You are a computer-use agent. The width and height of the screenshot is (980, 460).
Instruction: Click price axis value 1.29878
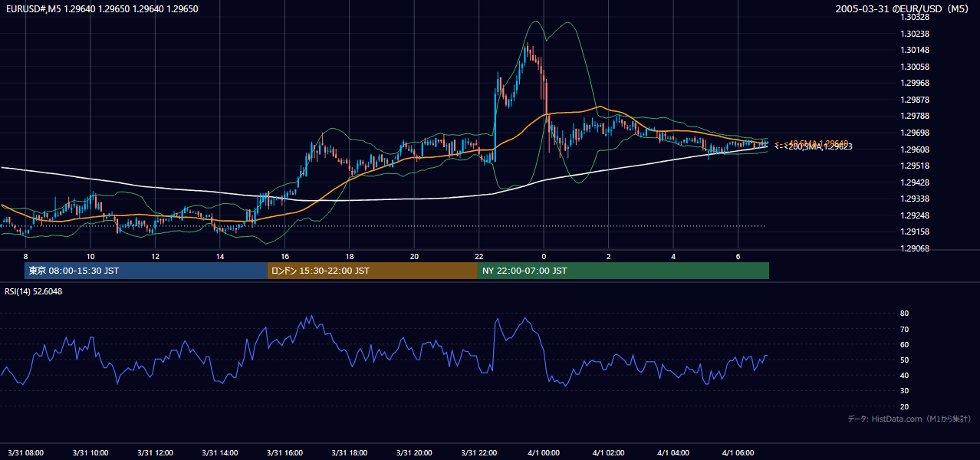click(916, 100)
